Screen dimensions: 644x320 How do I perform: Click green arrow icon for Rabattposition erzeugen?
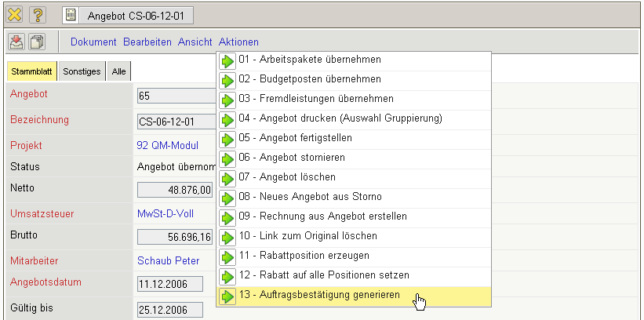[227, 256]
